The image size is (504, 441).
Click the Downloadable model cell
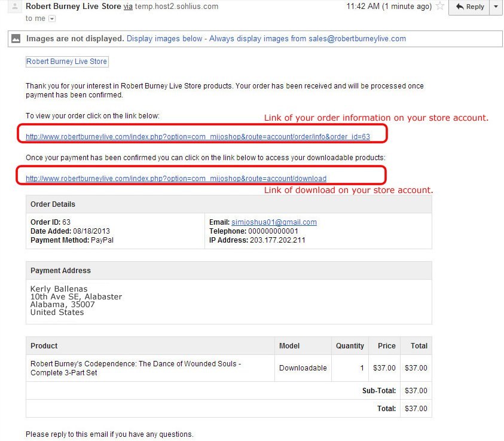(303, 367)
